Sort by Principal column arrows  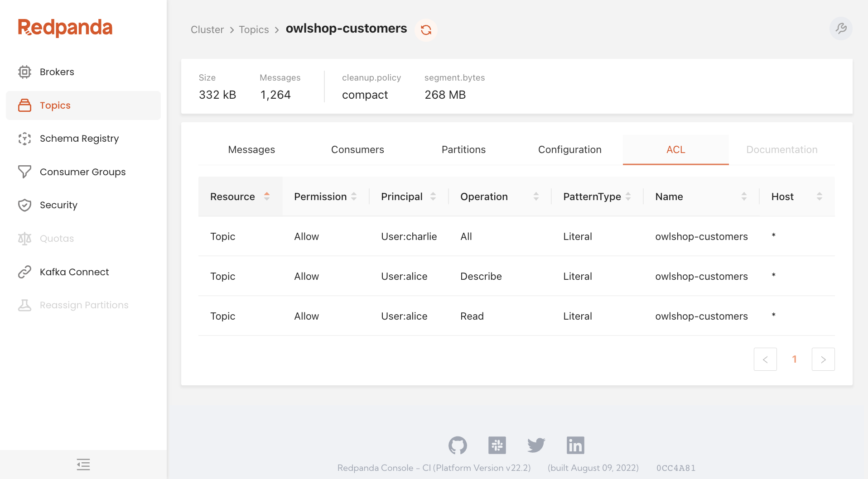(433, 196)
